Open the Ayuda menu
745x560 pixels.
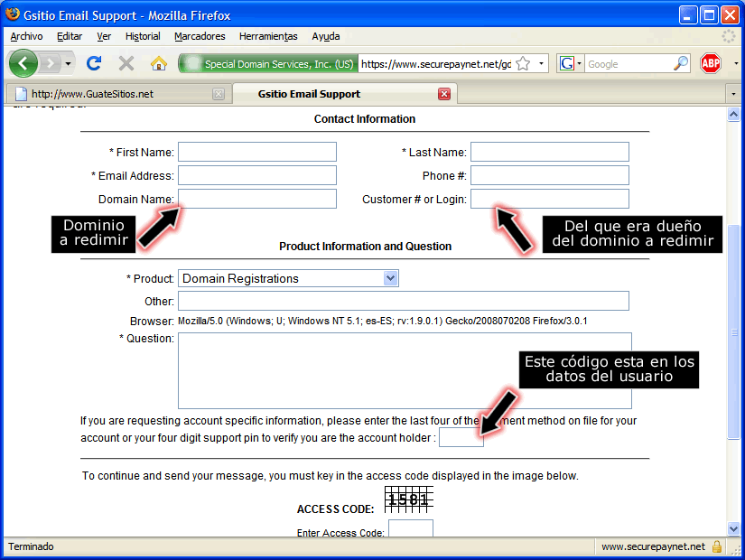[326, 36]
